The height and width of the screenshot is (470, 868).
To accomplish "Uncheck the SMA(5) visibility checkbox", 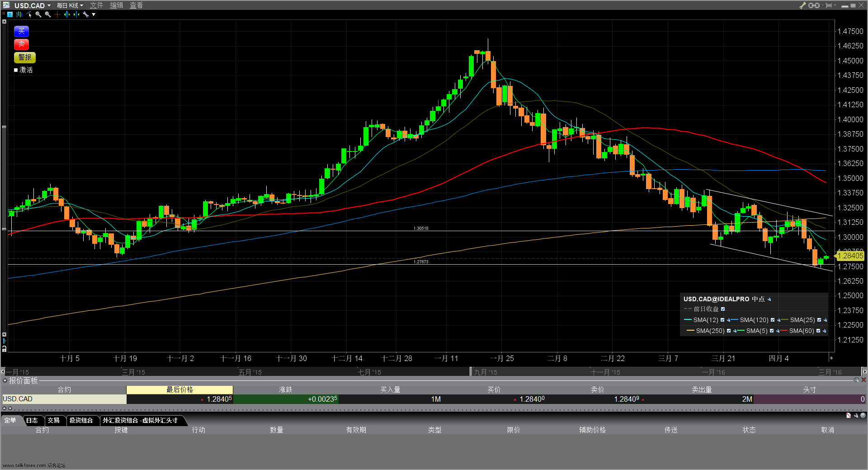I will (x=772, y=331).
